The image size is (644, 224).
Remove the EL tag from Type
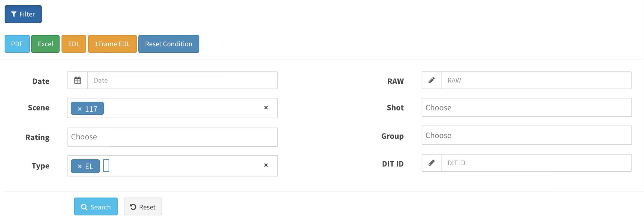[80, 166]
